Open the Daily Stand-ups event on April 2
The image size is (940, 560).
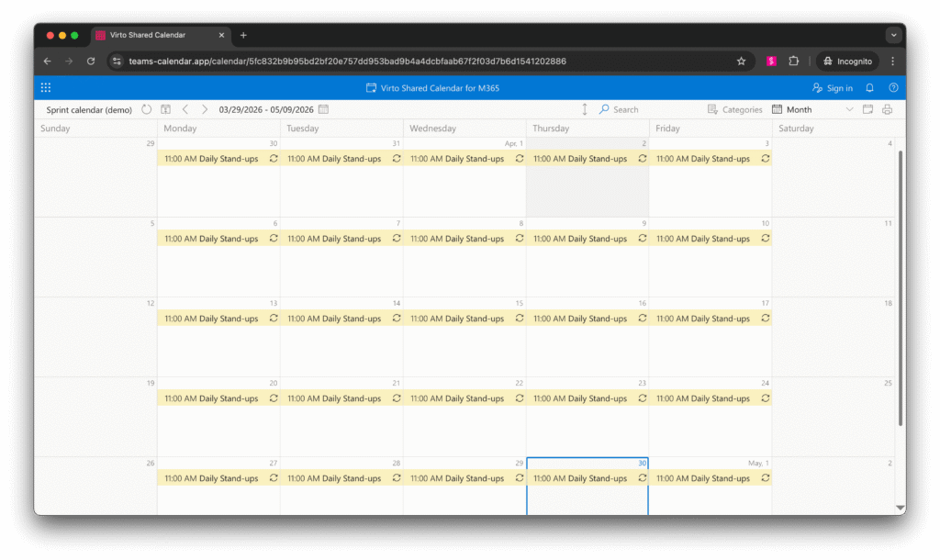pos(587,159)
